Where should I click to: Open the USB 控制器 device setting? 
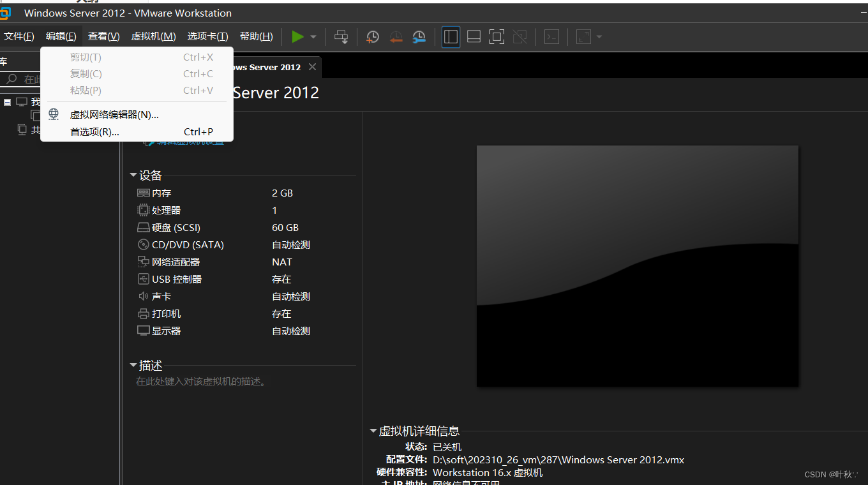click(177, 279)
